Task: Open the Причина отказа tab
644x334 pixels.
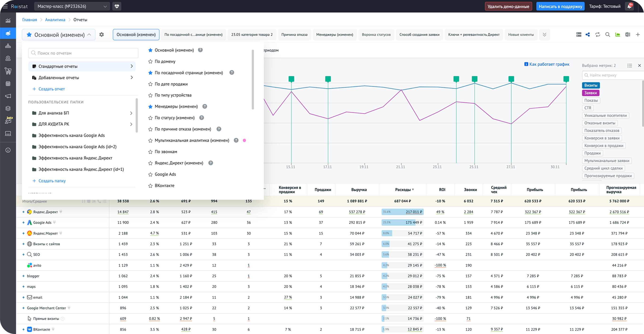Action: point(294,34)
